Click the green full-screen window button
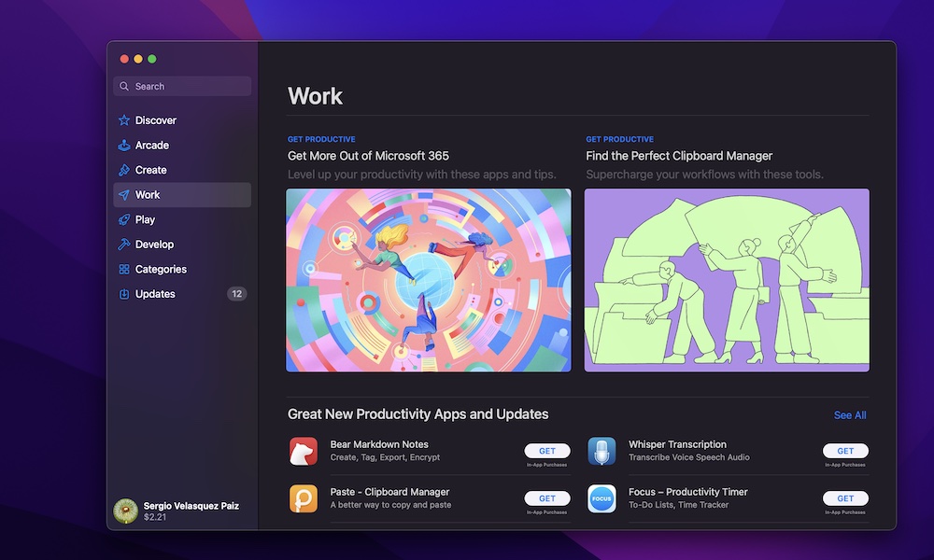 (x=152, y=59)
